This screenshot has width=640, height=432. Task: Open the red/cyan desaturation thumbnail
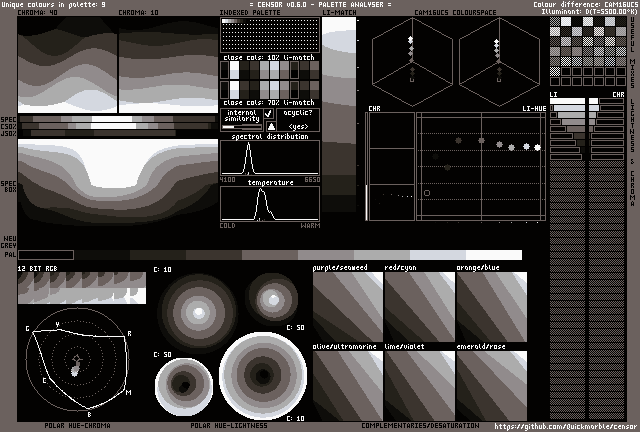pos(420,307)
